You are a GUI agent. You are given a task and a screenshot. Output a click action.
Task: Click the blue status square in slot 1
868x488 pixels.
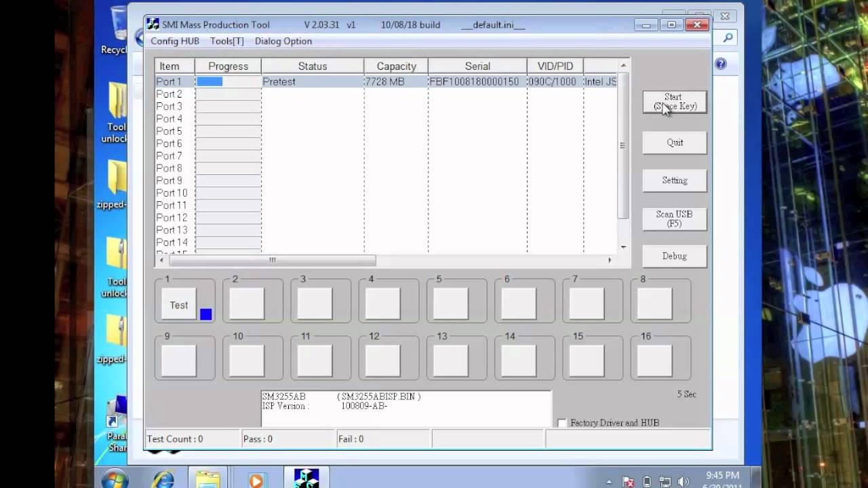pos(206,314)
